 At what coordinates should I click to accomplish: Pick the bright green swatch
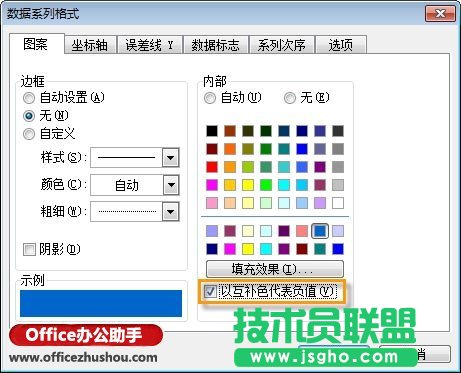(266, 185)
